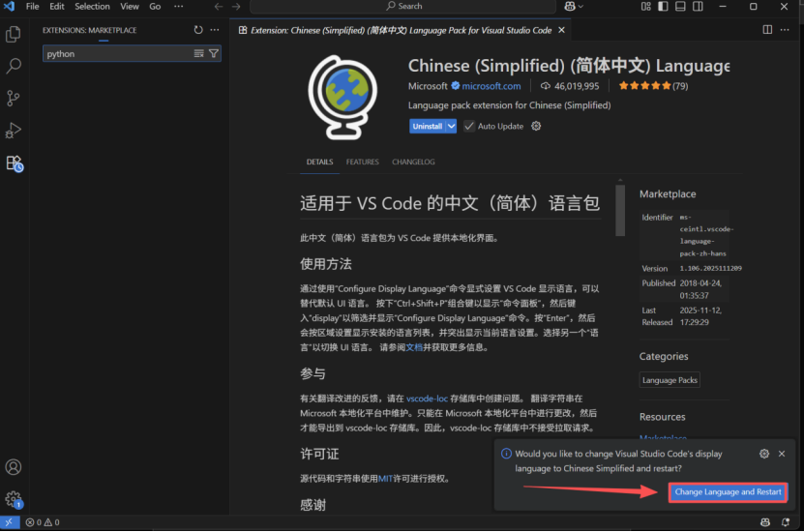Switch to the FEATURES tab
This screenshot has height=532, width=804.
(363, 162)
